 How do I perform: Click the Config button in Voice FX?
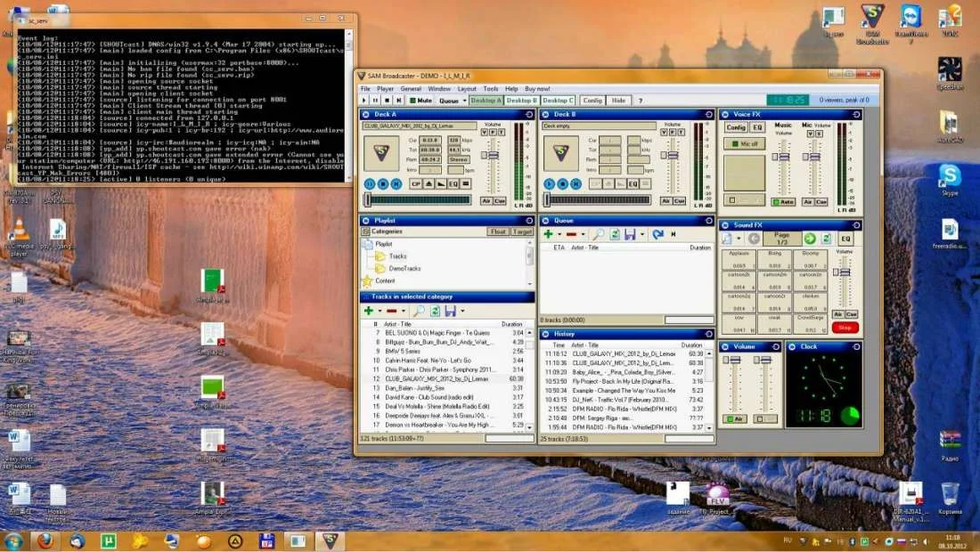coord(736,127)
